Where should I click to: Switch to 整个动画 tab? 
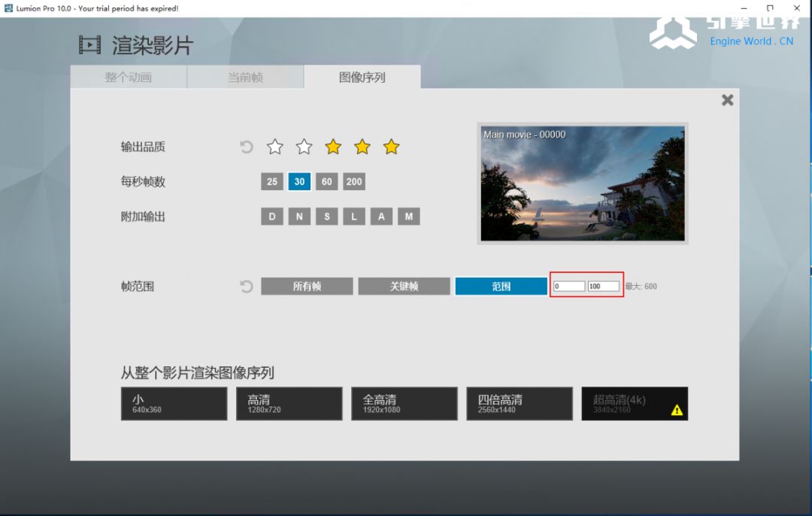(129, 77)
